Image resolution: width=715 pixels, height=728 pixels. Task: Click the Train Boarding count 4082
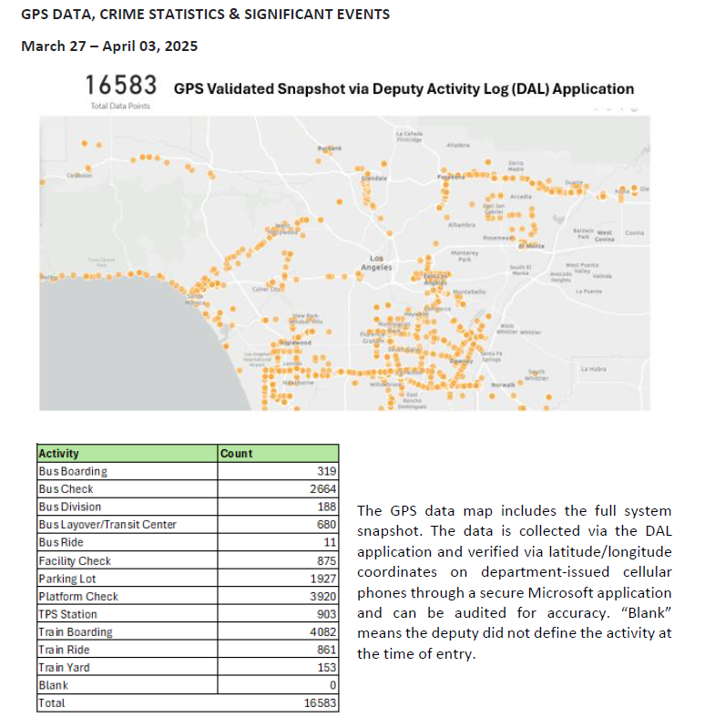[x=322, y=631]
